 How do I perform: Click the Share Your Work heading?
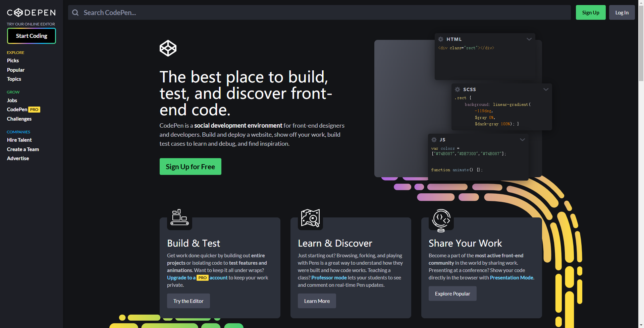(465, 243)
